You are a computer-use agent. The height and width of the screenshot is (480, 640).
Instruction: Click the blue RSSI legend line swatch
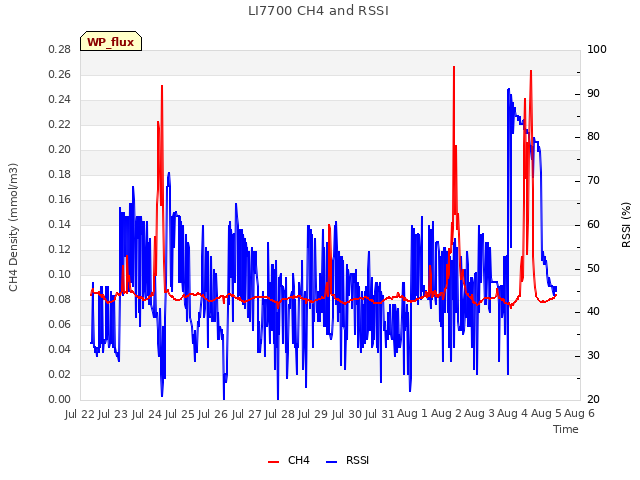click(331, 462)
